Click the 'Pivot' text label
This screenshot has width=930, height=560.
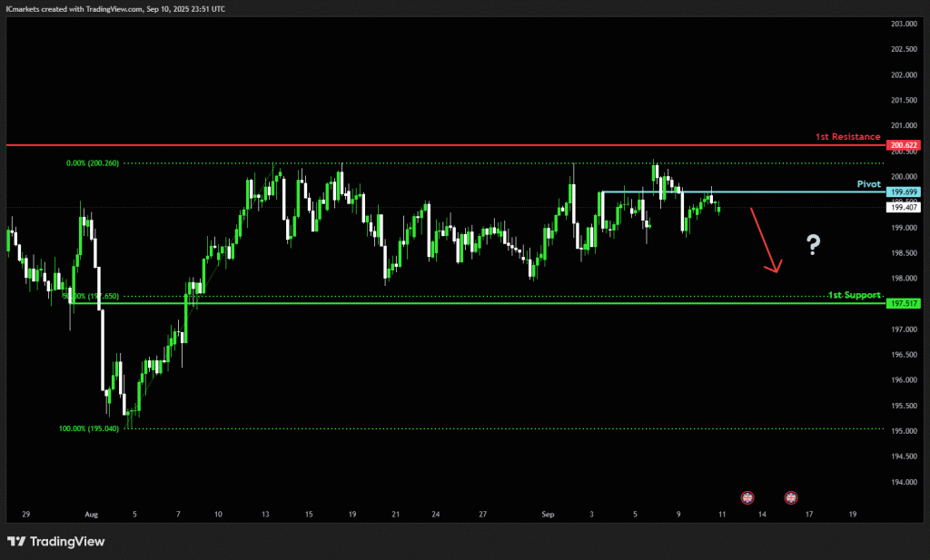pos(869,184)
